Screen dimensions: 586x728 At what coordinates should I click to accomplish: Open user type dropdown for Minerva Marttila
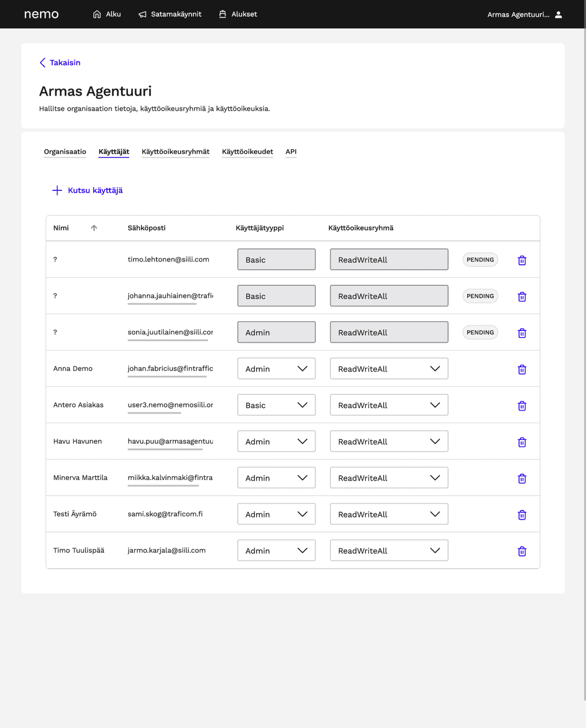(x=276, y=478)
